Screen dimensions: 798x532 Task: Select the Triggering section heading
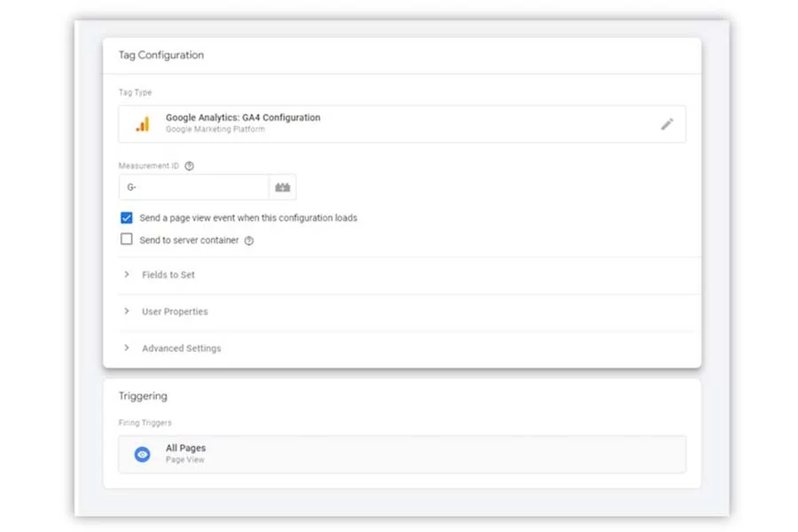coord(143,396)
